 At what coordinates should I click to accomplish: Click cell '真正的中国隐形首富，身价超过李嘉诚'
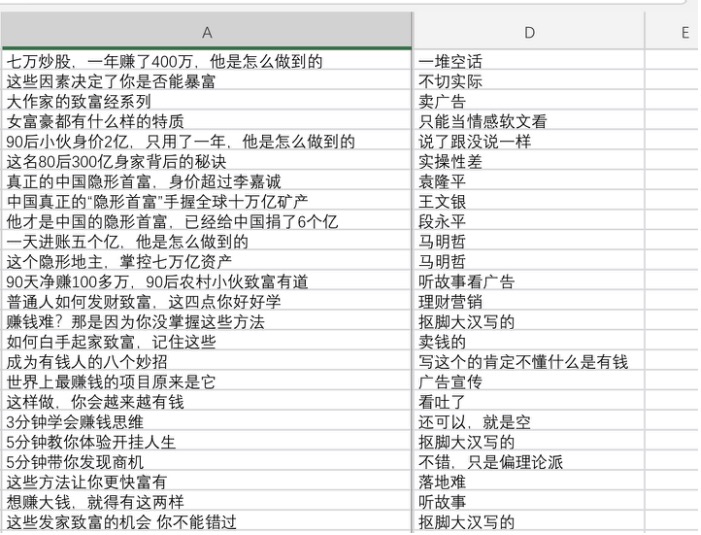207,181
